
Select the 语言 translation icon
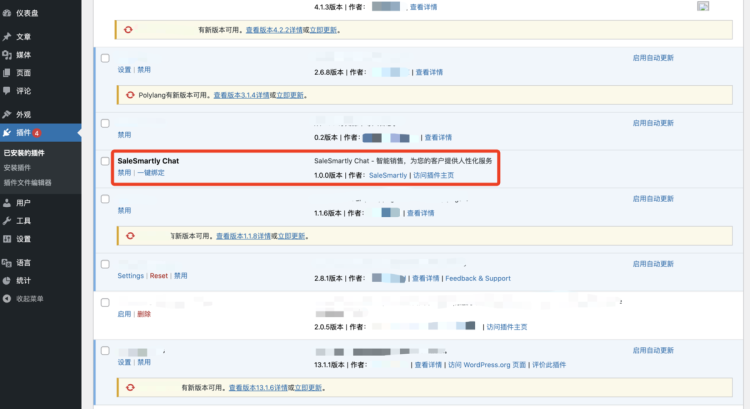pos(7,263)
